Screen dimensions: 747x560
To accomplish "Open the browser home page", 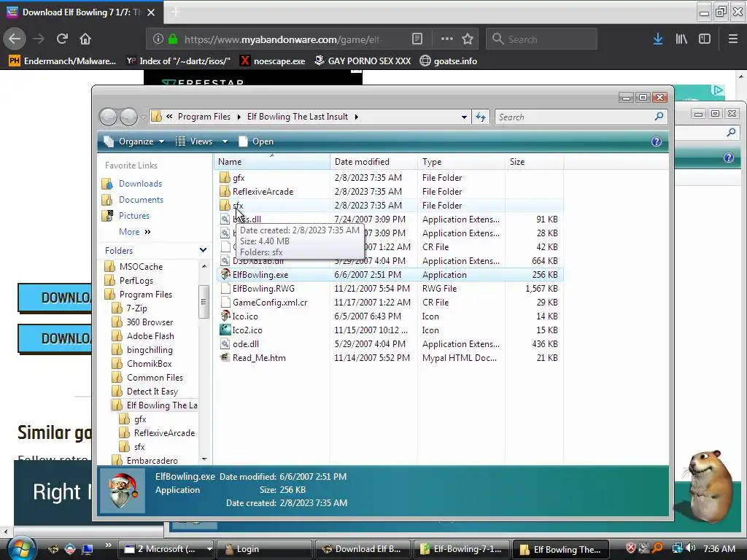I will coord(85,39).
